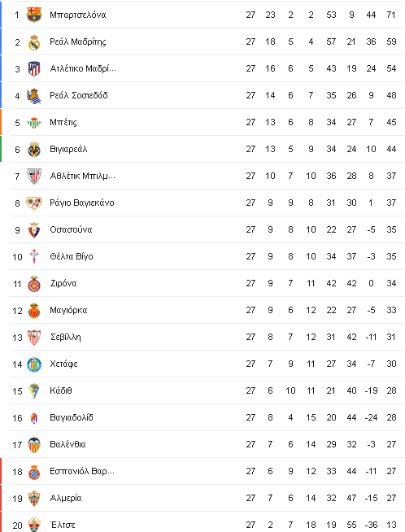
Task: Click the Celta Vigo crest icon
Action: click(34, 257)
